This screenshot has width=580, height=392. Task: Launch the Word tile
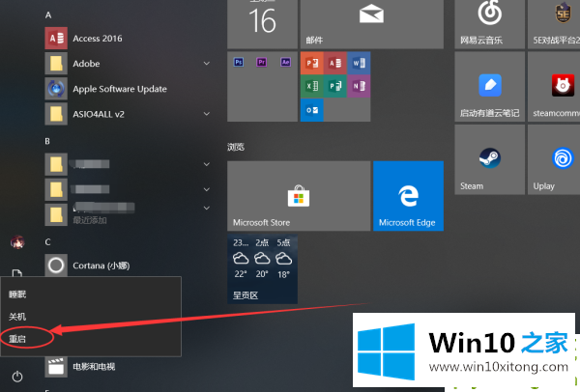tap(359, 63)
